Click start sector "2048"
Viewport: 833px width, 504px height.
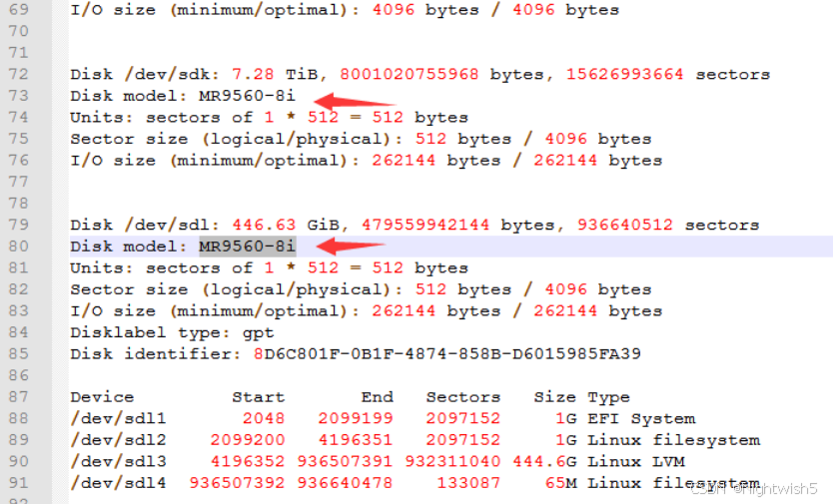264,418
